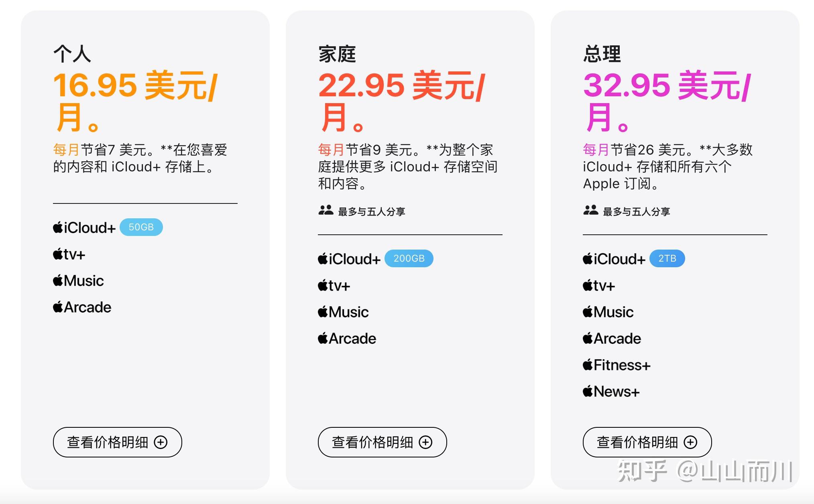
Task: Click the iCloud+ icon in 总理 plan
Action: point(588,259)
